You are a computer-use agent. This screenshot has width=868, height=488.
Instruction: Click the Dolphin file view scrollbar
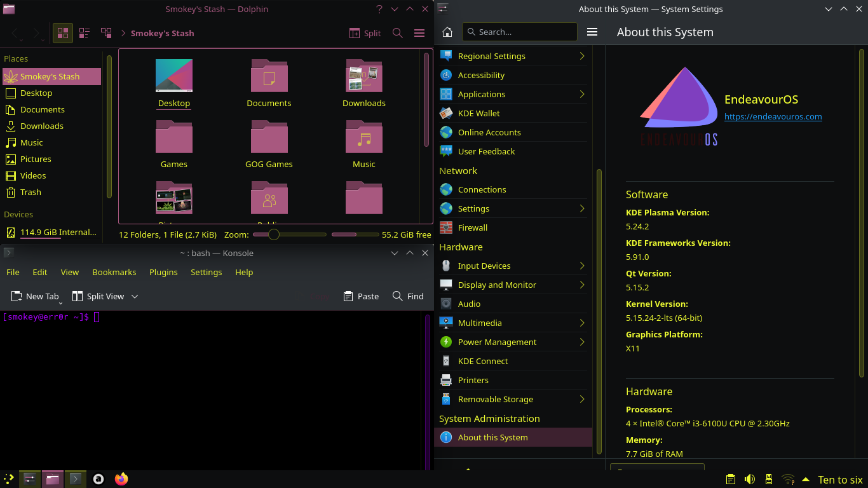pyautogui.click(x=427, y=100)
